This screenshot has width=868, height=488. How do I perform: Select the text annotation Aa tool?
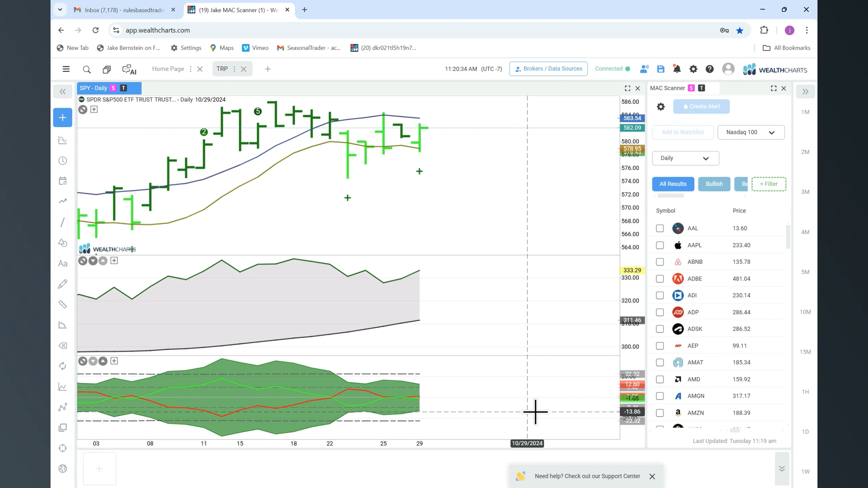(x=63, y=263)
